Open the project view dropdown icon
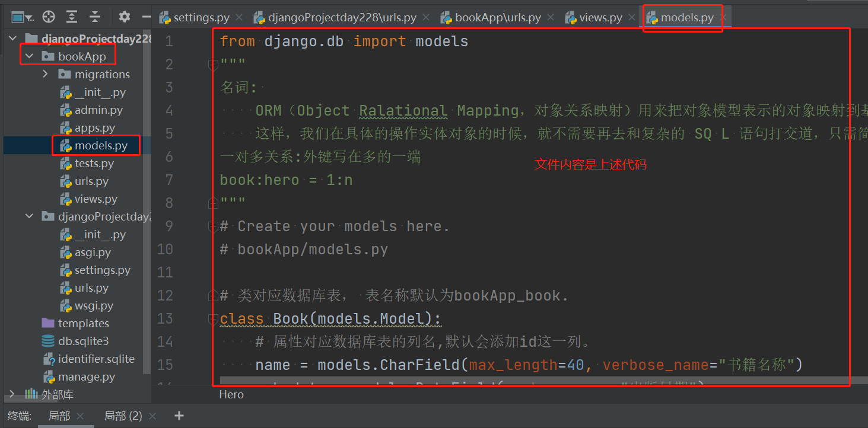Screen dimensions: 868x428 (x=23, y=17)
